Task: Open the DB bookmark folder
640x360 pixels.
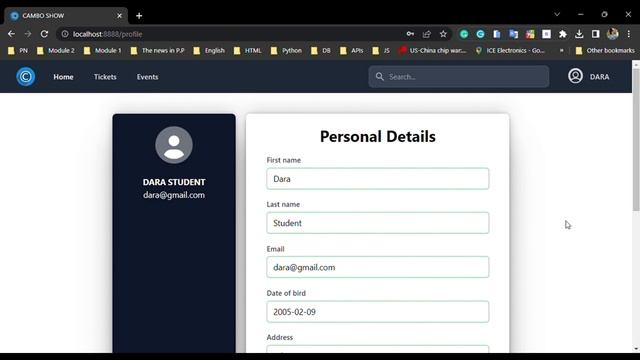Action: [x=321, y=51]
